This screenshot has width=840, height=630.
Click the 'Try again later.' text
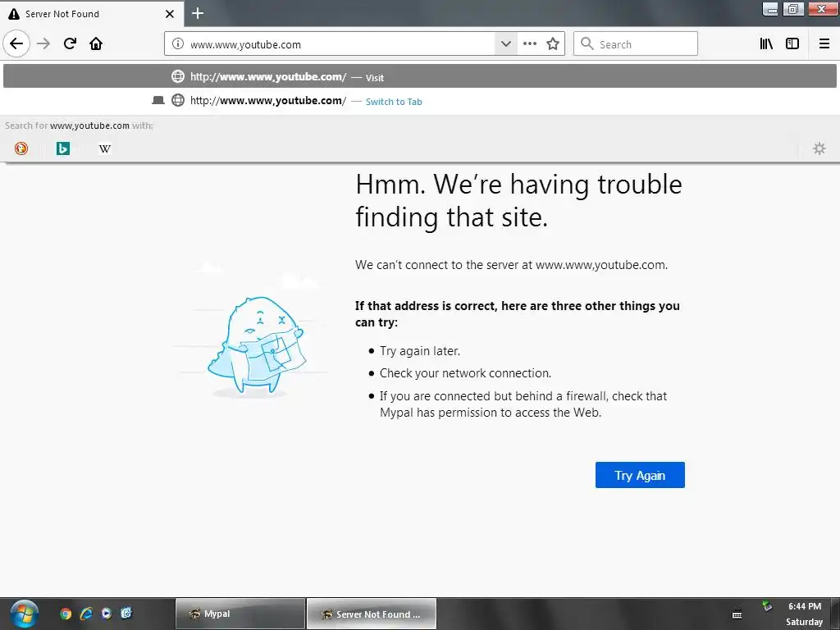[420, 351]
